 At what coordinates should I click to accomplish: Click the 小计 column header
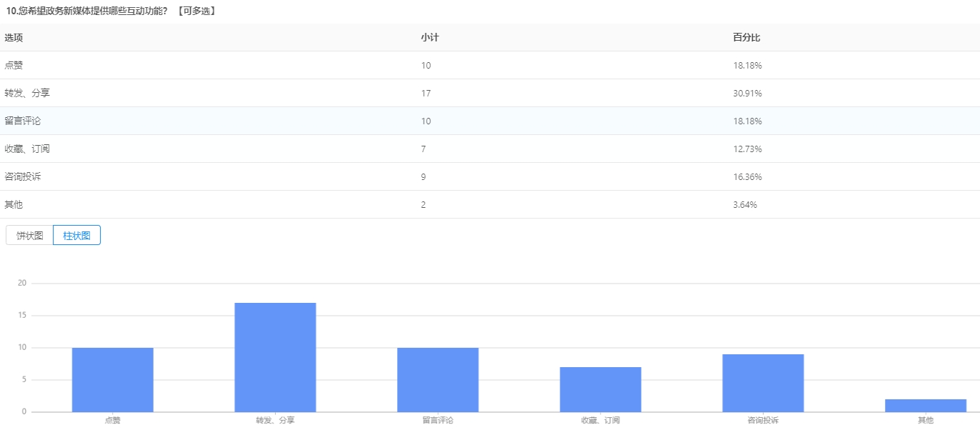tap(429, 37)
